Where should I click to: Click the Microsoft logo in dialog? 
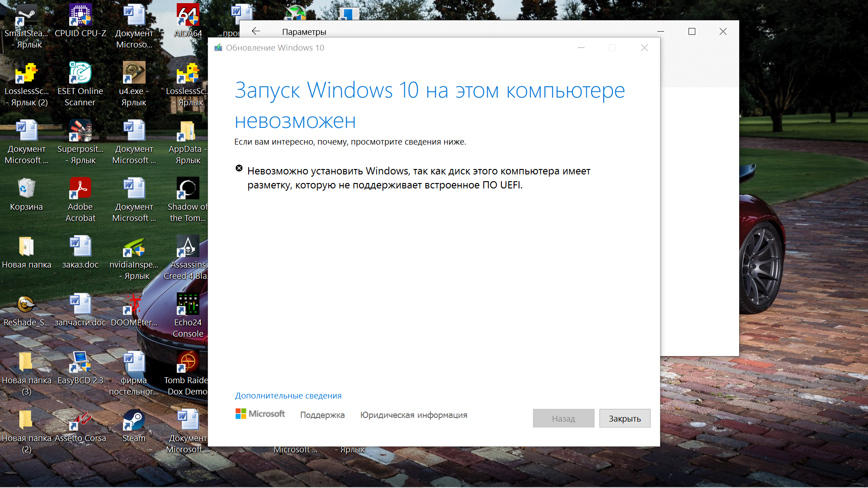[x=260, y=414]
